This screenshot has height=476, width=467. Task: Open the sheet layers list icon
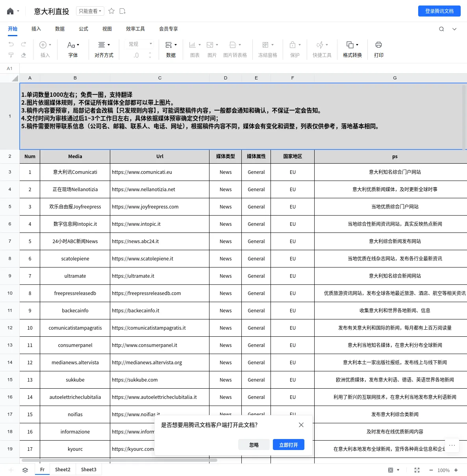[x=25, y=470]
